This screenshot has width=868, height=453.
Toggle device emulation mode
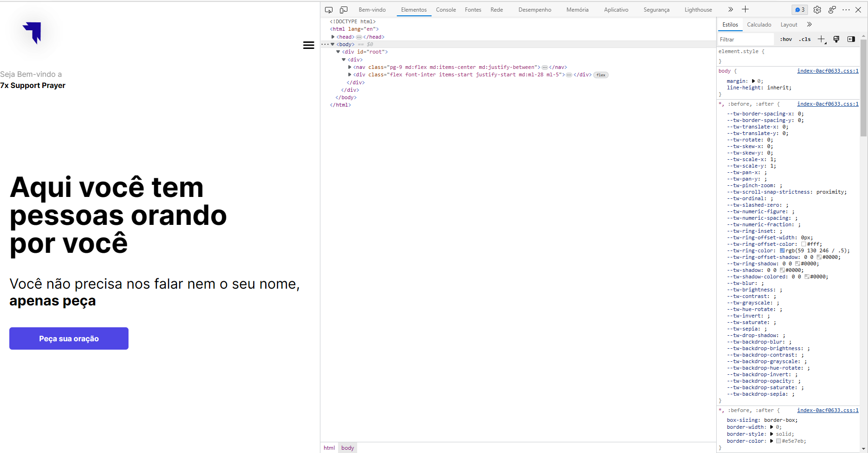(x=344, y=9)
